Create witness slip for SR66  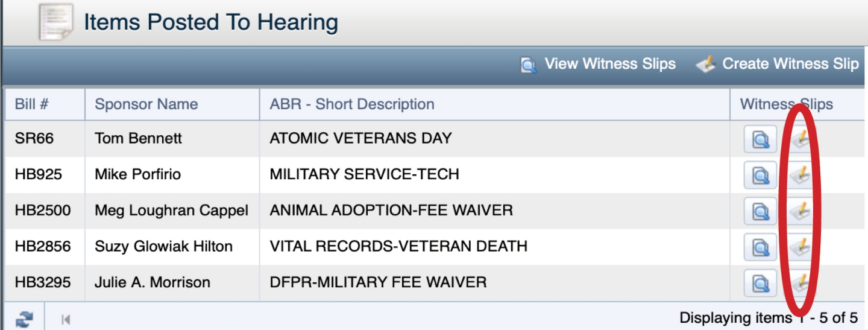click(799, 139)
